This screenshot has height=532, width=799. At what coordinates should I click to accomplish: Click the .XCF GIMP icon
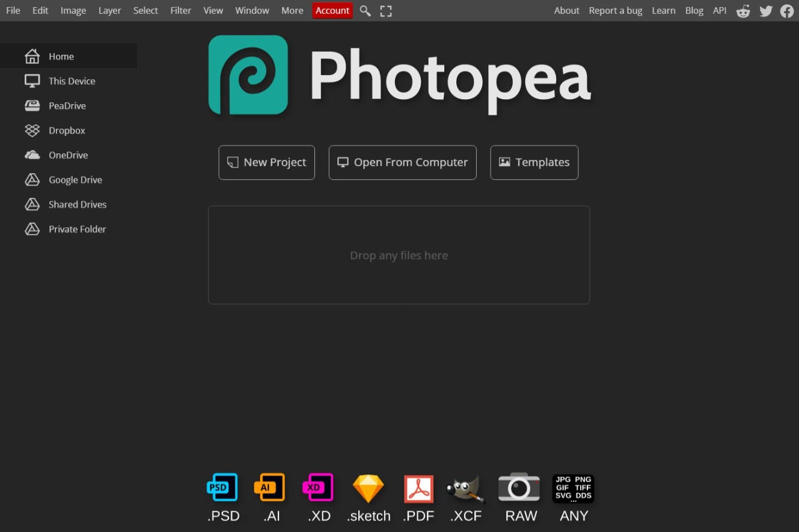(465, 489)
